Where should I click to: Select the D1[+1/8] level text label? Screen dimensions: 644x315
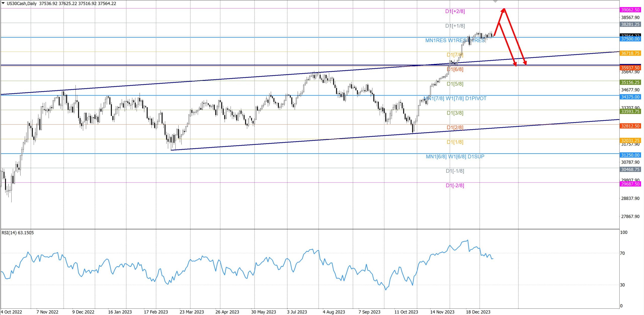pyautogui.click(x=455, y=26)
